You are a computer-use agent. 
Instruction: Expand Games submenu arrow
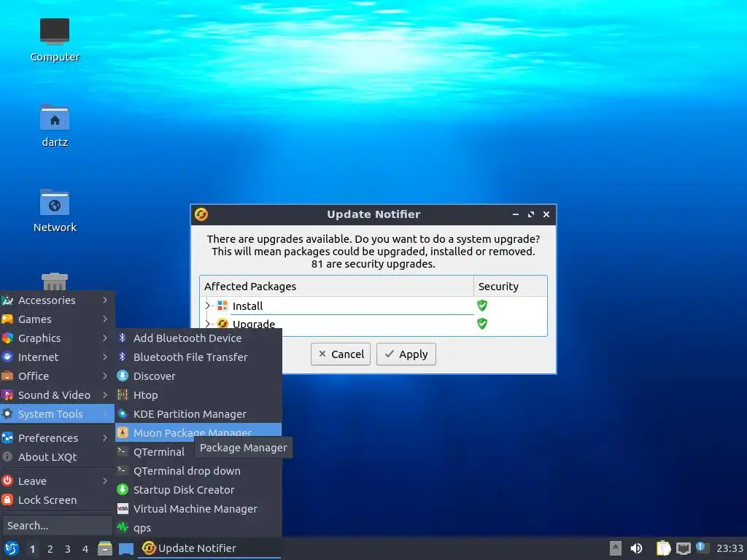105,319
